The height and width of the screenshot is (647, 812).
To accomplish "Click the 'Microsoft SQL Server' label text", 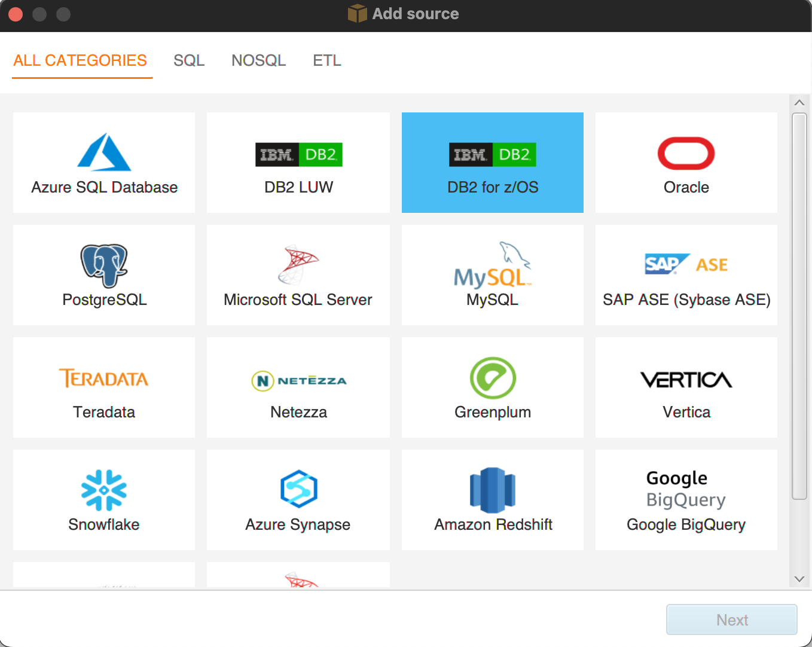I will (298, 300).
